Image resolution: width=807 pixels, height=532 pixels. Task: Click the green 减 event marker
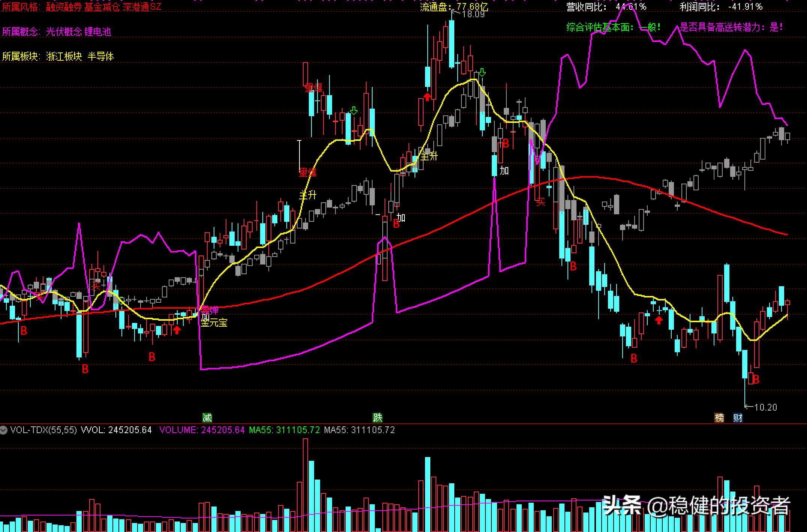[x=207, y=417]
